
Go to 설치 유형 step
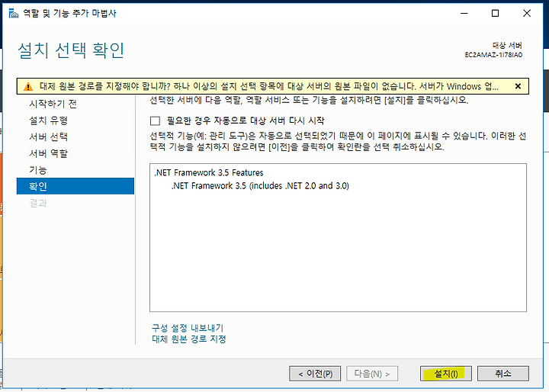click(x=48, y=120)
